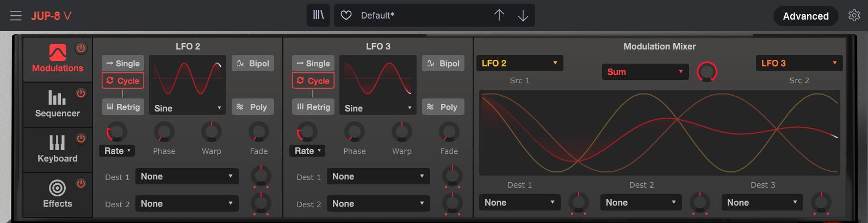Load next preset with down arrow

click(x=523, y=15)
